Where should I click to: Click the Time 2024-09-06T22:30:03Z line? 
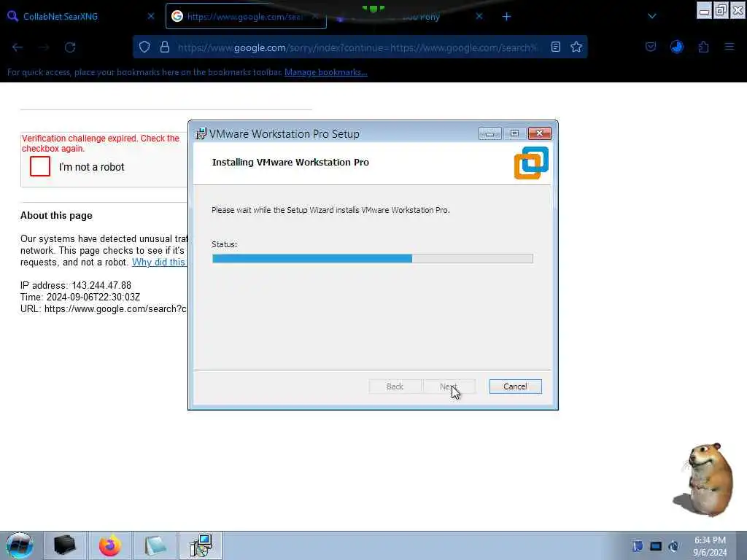80,297
